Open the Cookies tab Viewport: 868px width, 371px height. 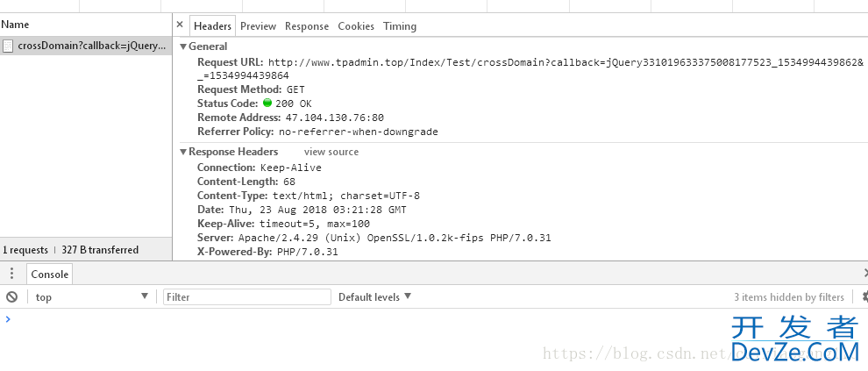coord(356,26)
